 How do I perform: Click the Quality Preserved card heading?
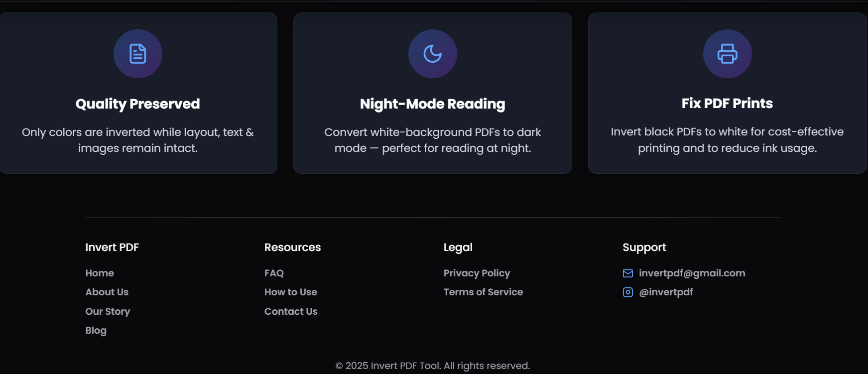(x=138, y=104)
